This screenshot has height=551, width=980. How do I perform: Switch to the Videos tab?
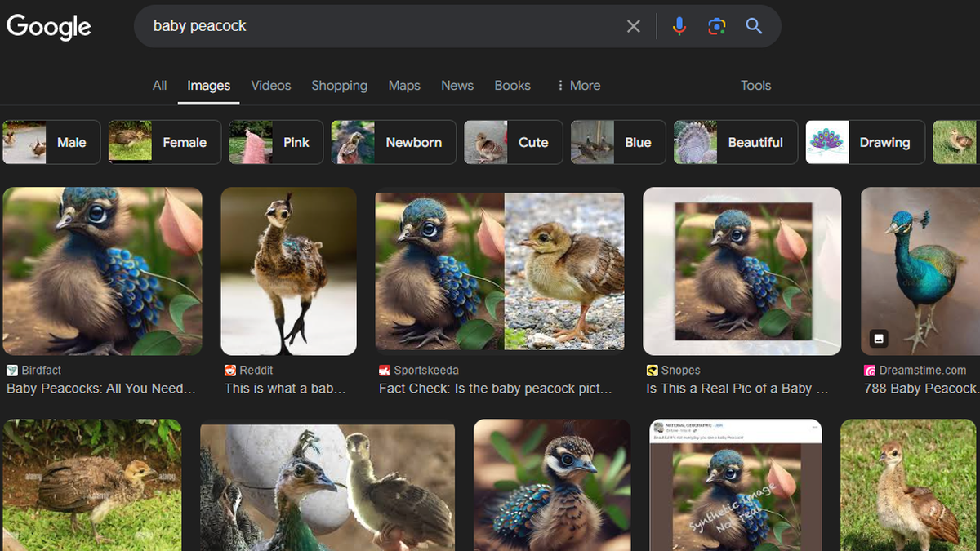pyautogui.click(x=270, y=86)
